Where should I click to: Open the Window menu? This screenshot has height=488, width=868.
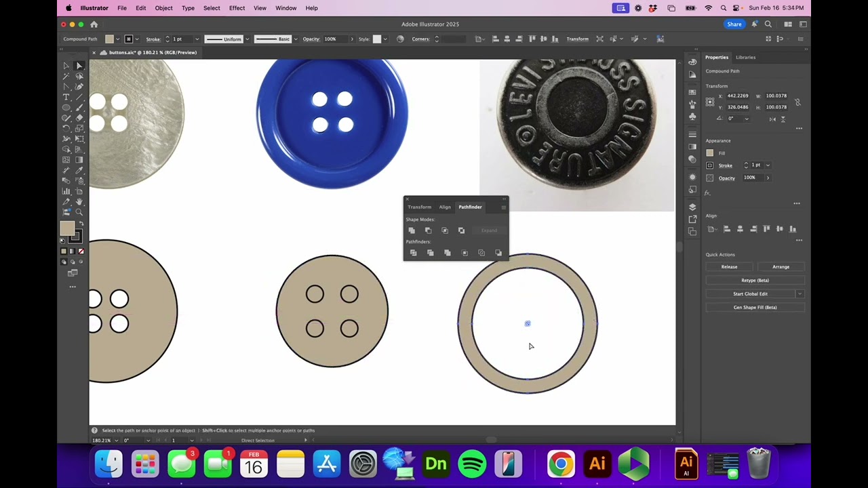[286, 8]
